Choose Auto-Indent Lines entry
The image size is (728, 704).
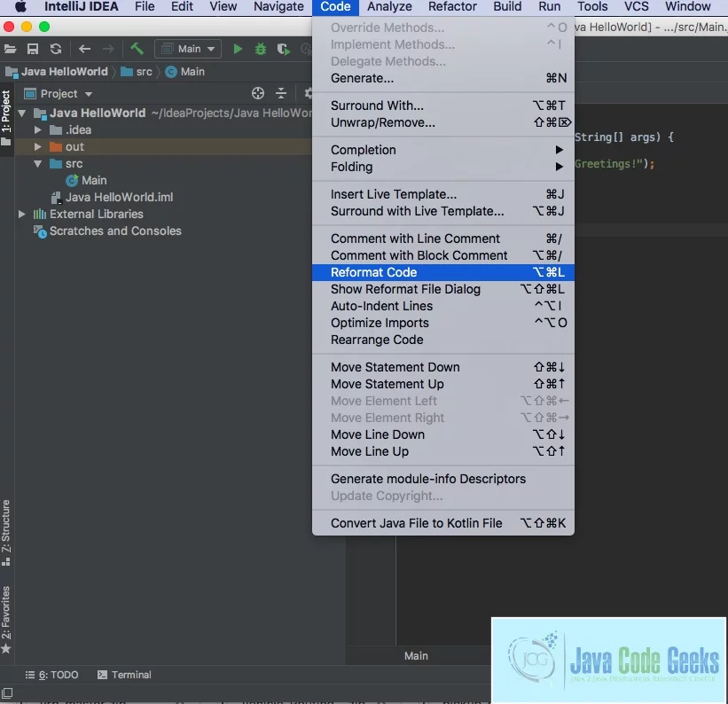click(443, 306)
